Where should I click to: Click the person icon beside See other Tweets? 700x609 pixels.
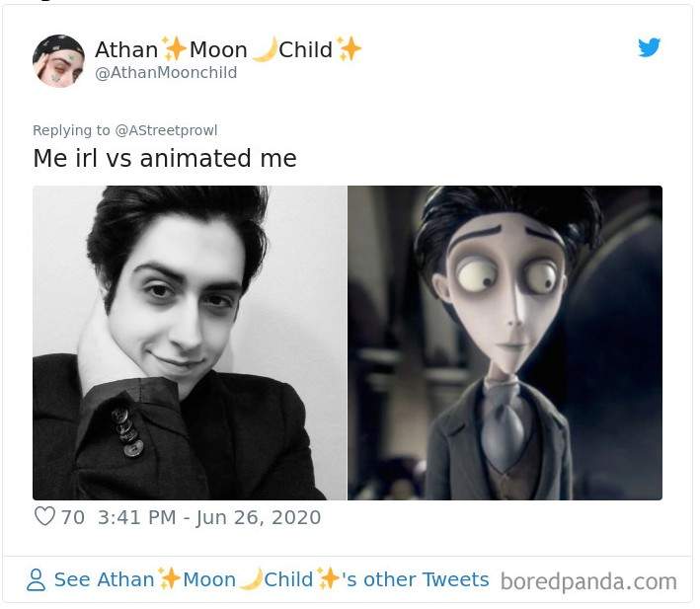pyautogui.click(x=36, y=579)
